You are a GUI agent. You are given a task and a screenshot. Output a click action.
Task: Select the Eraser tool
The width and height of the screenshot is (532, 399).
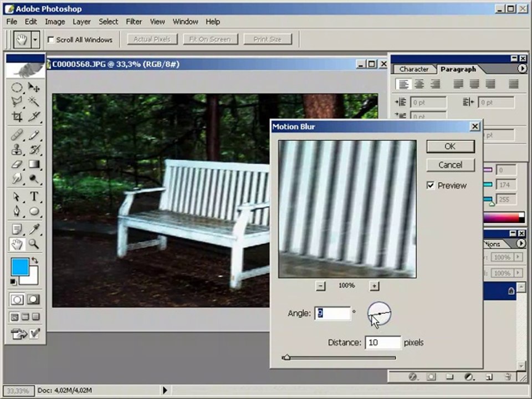click(x=17, y=165)
